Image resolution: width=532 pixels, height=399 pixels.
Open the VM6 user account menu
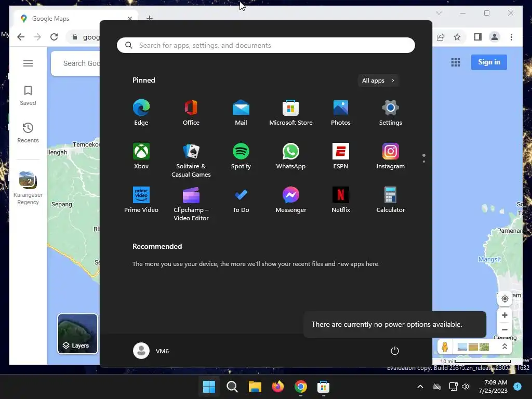[x=151, y=351]
